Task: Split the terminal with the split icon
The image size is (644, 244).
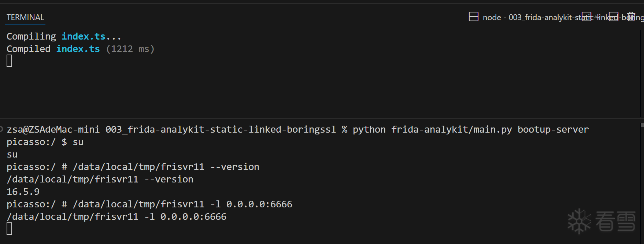Action: point(586,17)
